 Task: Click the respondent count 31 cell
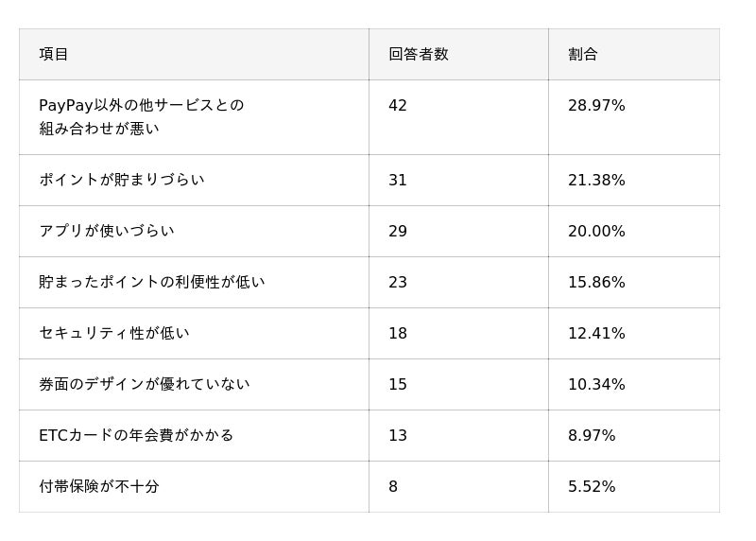(x=398, y=180)
